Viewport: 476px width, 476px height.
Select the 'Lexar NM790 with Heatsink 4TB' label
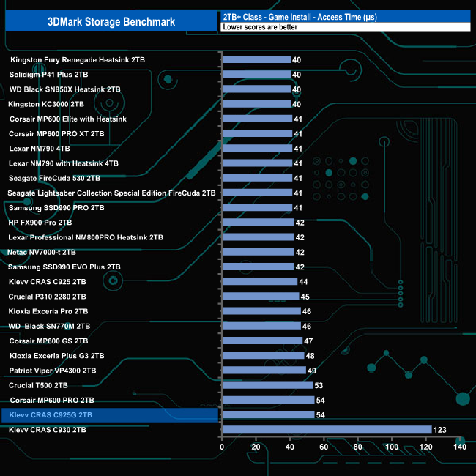pos(64,163)
